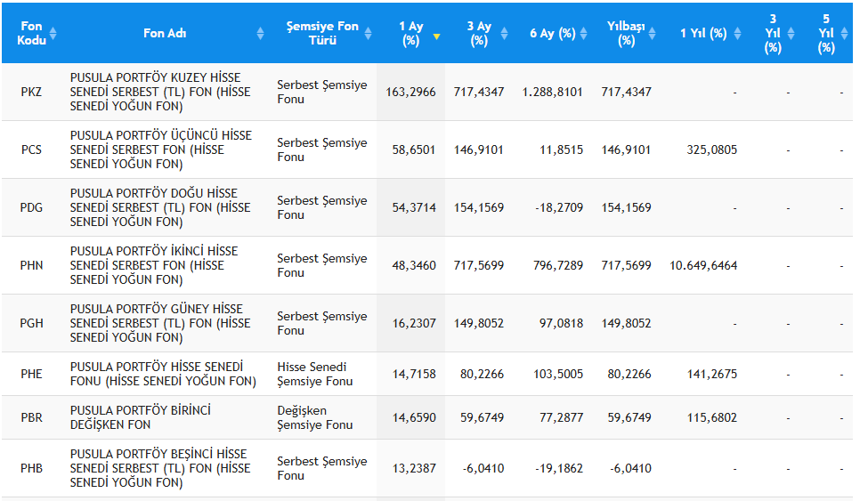Image resolution: width=868 pixels, height=501 pixels.
Task: Select fund code PKZ
Action: (x=31, y=92)
